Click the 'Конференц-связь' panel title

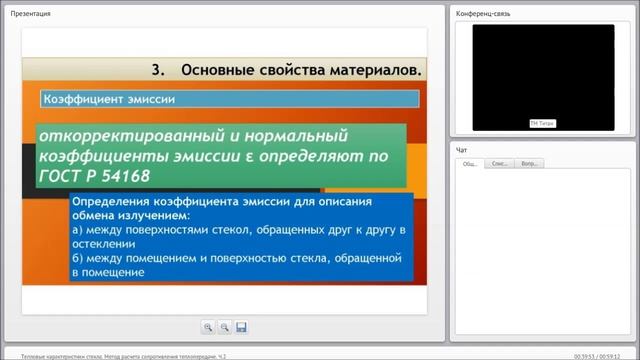(483, 13)
